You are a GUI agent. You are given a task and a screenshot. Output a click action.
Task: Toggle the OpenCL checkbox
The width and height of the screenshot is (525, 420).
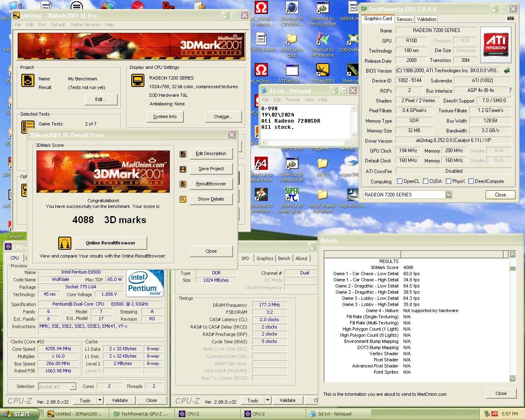[x=399, y=181]
